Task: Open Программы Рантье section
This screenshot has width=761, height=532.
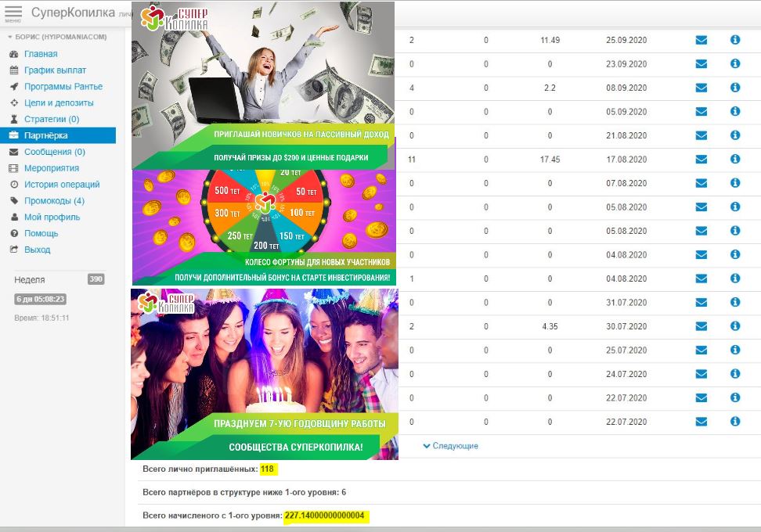Action: 63,87
